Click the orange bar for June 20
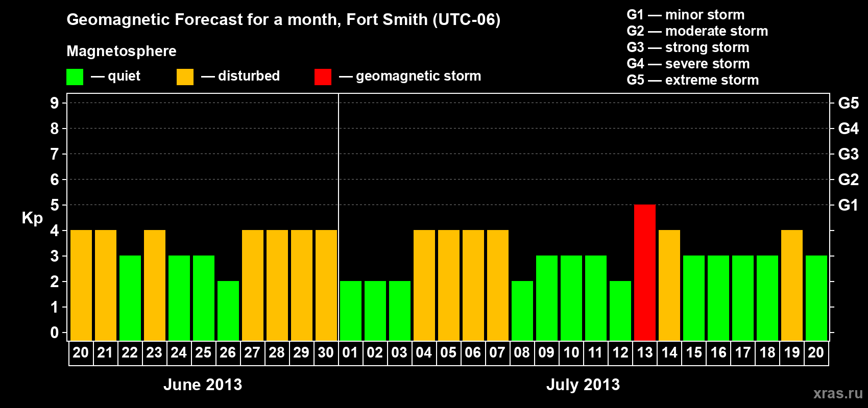This screenshot has width=868, height=408. pyautogui.click(x=81, y=285)
